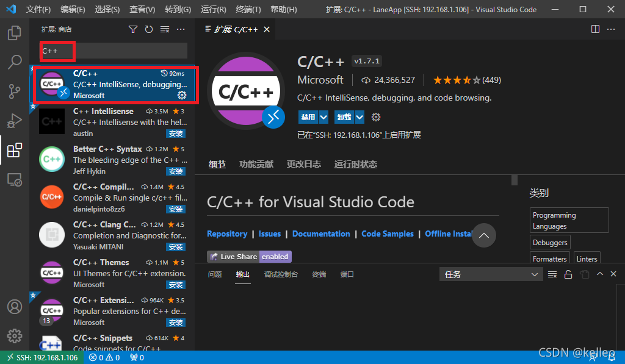Open Remote Explorer view
Image resolution: width=625 pixels, height=364 pixels.
(15, 180)
